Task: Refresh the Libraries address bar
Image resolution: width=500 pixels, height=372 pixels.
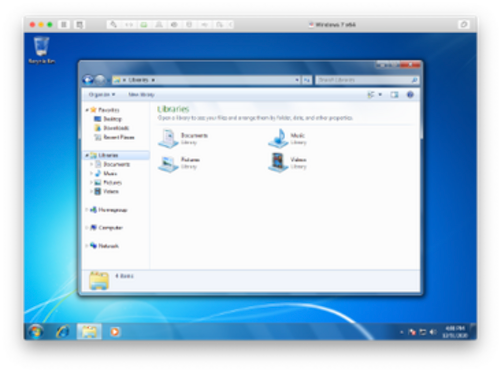Action: (307, 80)
